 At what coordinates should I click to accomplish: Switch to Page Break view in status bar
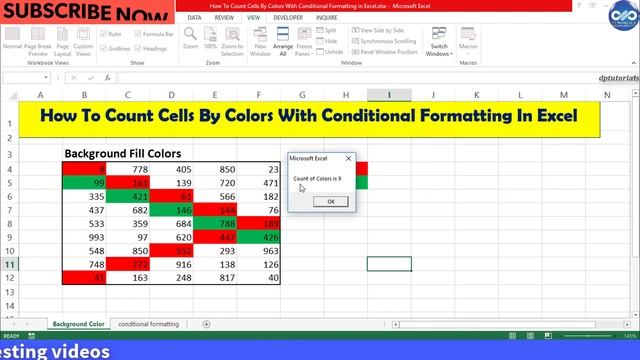[x=548, y=336]
